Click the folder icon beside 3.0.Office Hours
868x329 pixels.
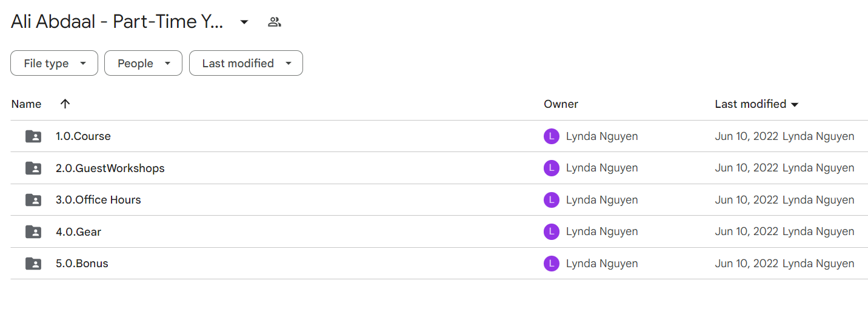click(x=33, y=200)
